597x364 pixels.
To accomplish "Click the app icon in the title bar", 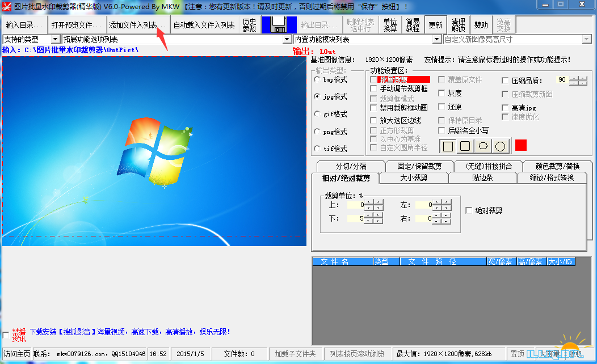I will 7,6.
